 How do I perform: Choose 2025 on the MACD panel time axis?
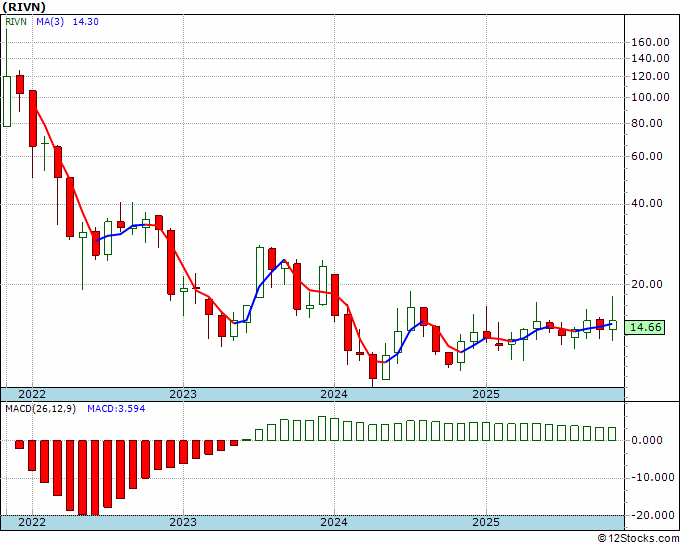(486, 522)
